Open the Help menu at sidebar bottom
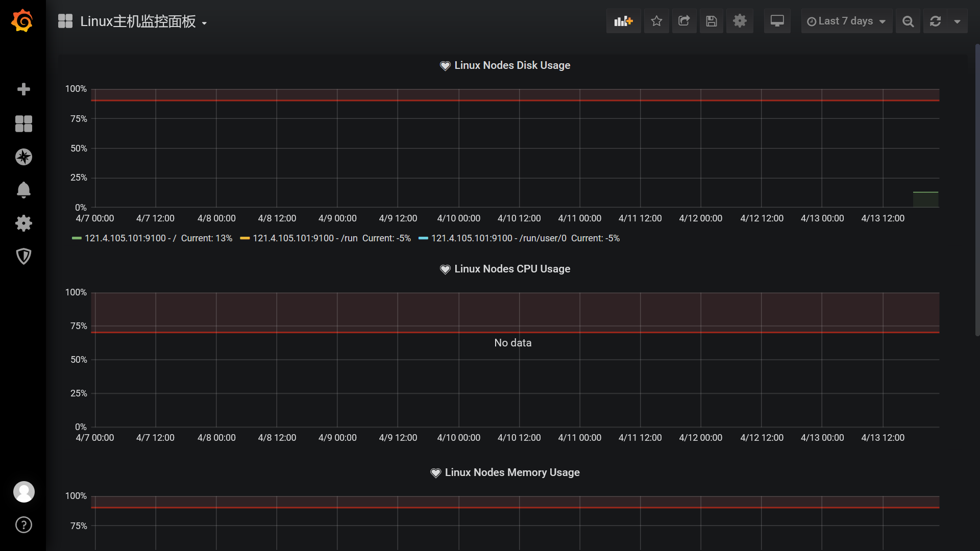980x551 pixels. (x=23, y=524)
